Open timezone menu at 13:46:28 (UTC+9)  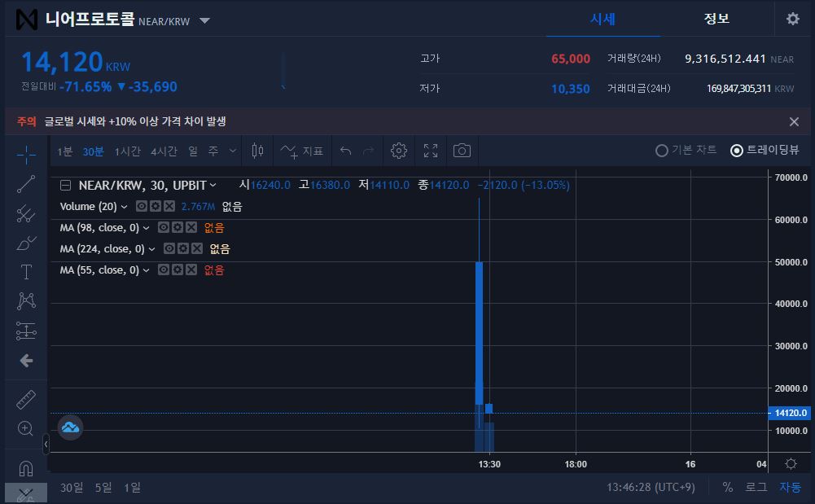[x=651, y=488]
